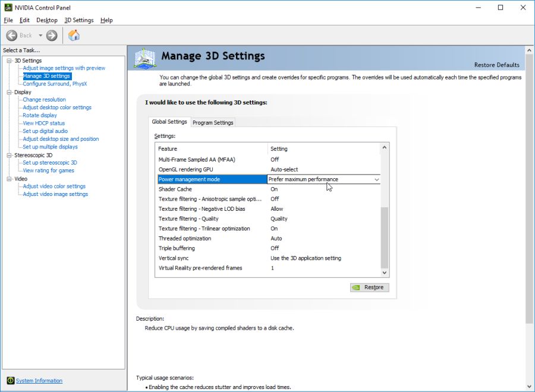Viewport: 535px width, 392px height.
Task: Open the 3D Settings menu
Action: (x=79, y=20)
